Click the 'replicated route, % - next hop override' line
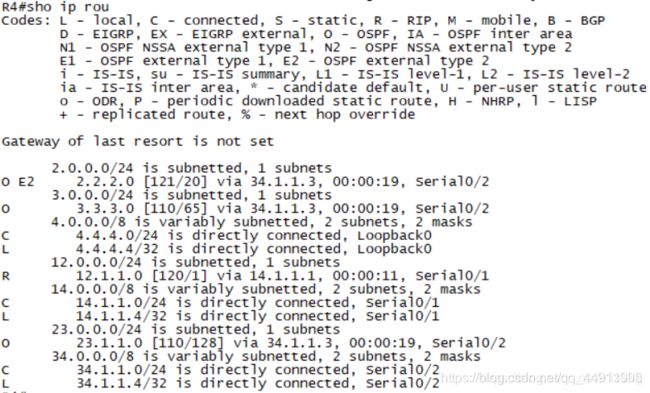This screenshot has height=393, width=650. click(x=238, y=114)
